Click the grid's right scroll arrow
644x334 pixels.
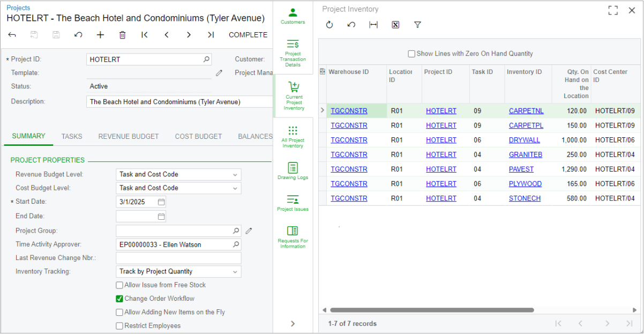click(x=635, y=310)
